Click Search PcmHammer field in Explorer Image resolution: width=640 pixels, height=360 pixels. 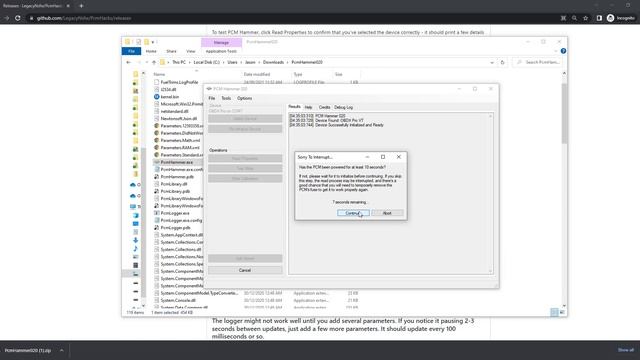(x=538, y=62)
